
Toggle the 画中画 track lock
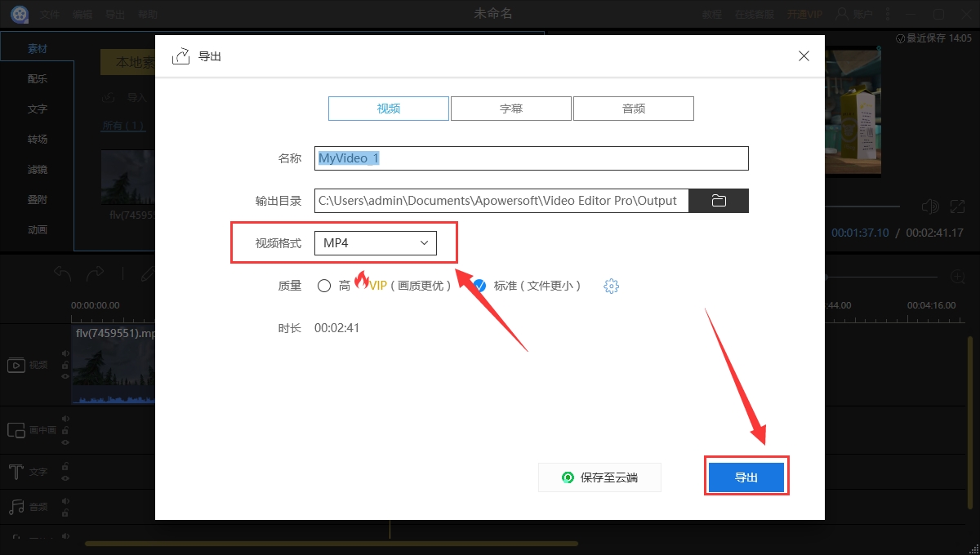[65, 430]
